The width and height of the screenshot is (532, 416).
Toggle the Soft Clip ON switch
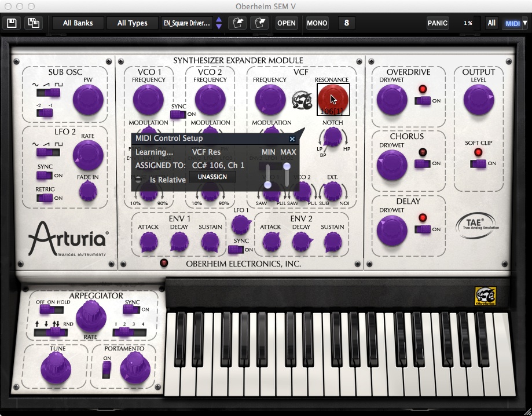[478, 164]
